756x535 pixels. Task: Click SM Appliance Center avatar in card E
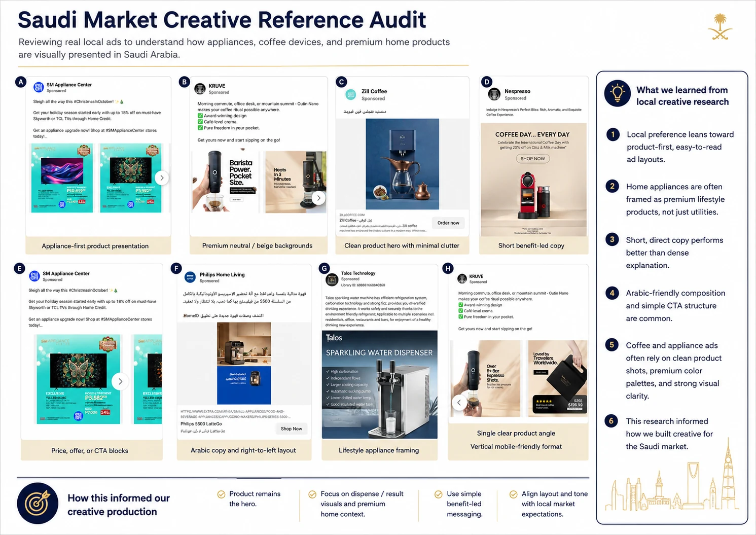click(x=34, y=276)
